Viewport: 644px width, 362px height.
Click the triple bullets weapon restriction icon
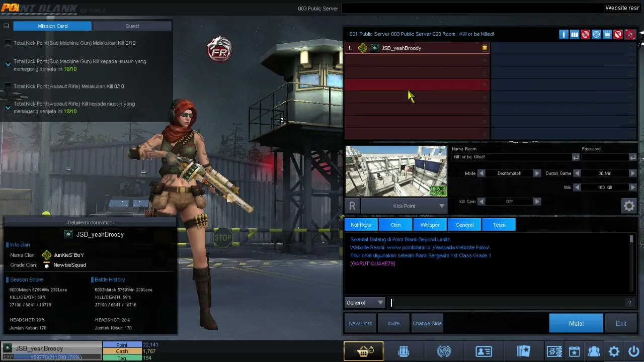click(x=575, y=34)
